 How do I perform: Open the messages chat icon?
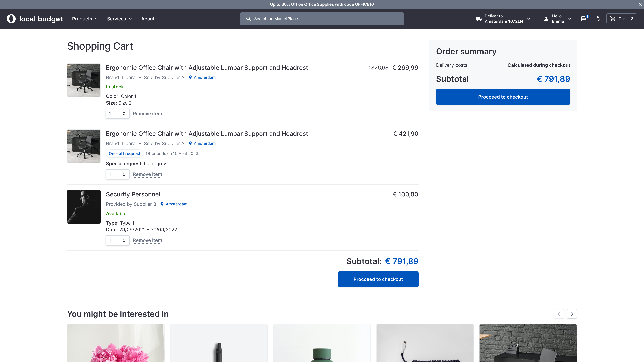click(x=584, y=19)
